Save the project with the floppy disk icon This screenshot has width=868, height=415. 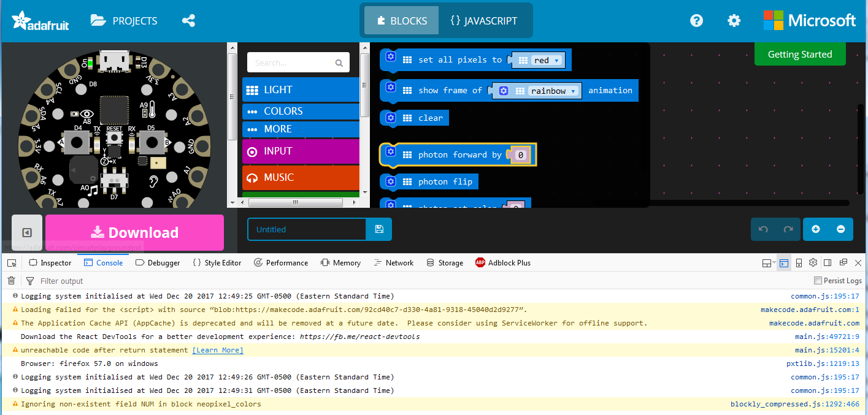(379, 229)
